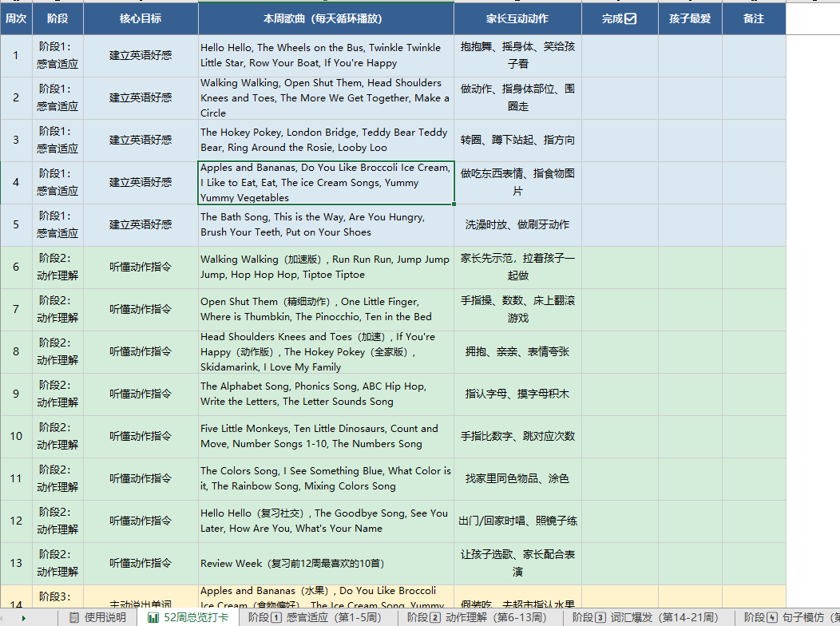The height and width of the screenshot is (626, 840).
Task: Select parent action cell '拥抱、亲亲、表情夸张'
Action: point(517,352)
